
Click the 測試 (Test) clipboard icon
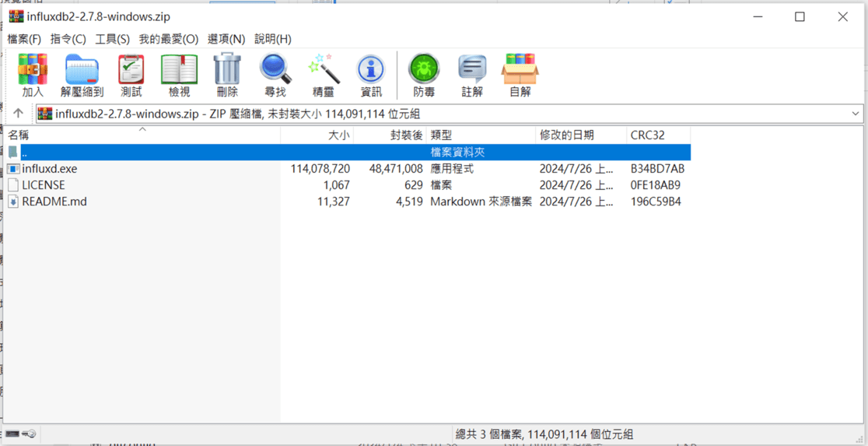click(131, 68)
